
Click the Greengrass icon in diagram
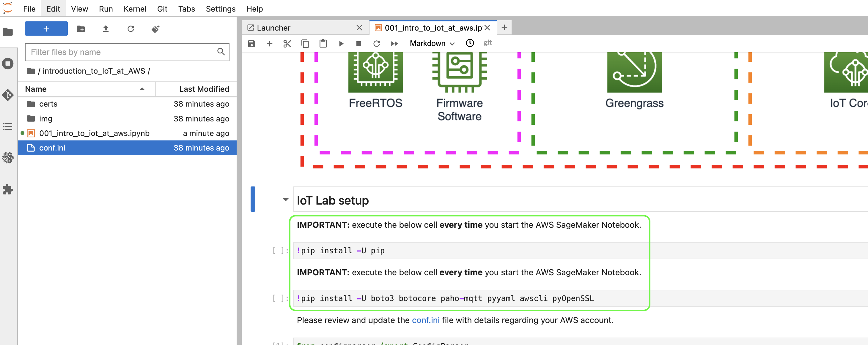click(634, 72)
